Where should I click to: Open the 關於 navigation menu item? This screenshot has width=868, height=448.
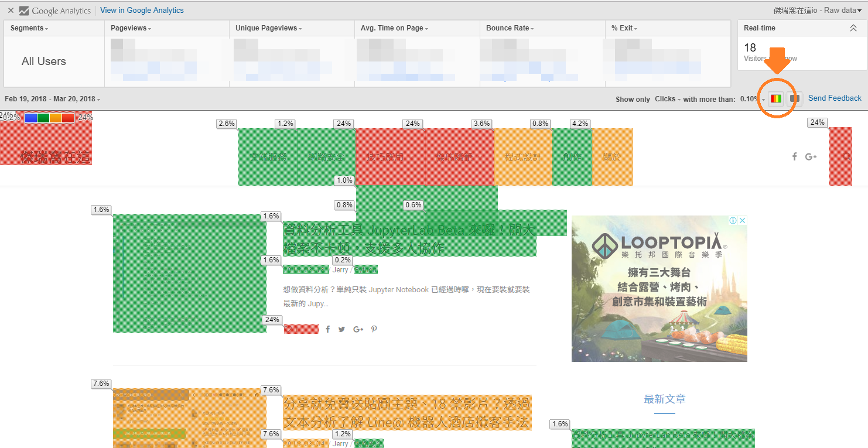pyautogui.click(x=612, y=157)
